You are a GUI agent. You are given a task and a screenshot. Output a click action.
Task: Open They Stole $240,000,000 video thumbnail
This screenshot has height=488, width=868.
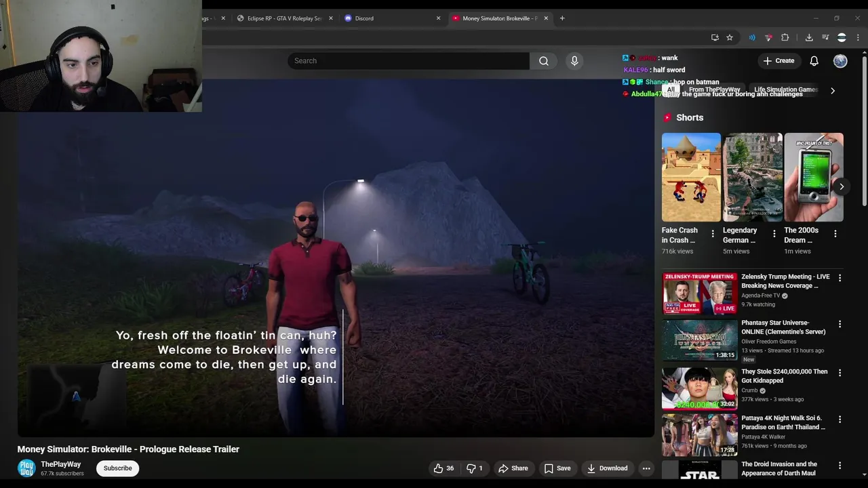pyautogui.click(x=699, y=388)
